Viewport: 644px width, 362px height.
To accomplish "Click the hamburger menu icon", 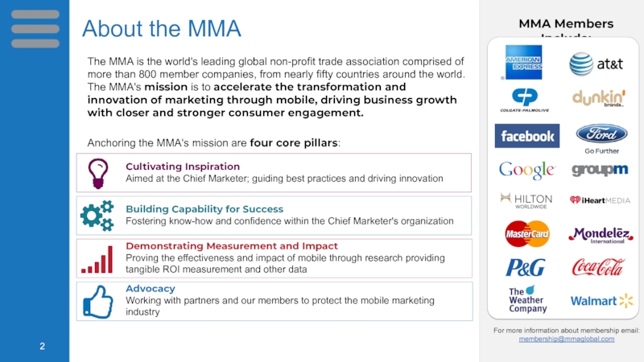I will click(35, 29).
